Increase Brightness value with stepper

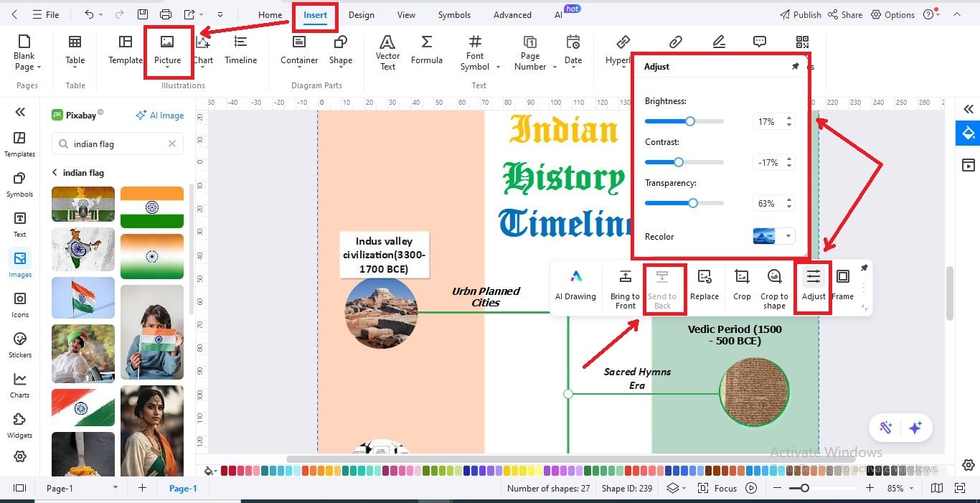tap(789, 118)
